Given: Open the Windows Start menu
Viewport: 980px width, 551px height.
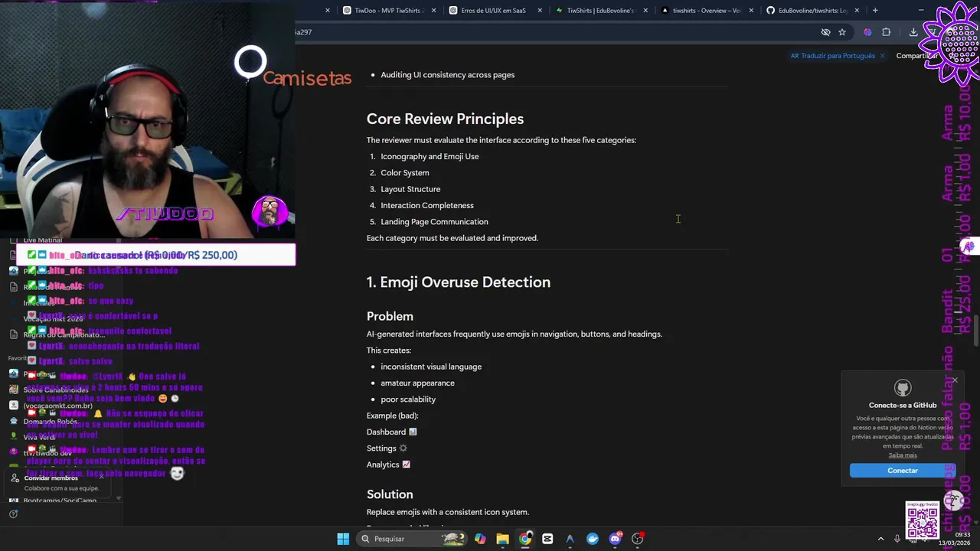Looking at the screenshot, I should click(343, 539).
